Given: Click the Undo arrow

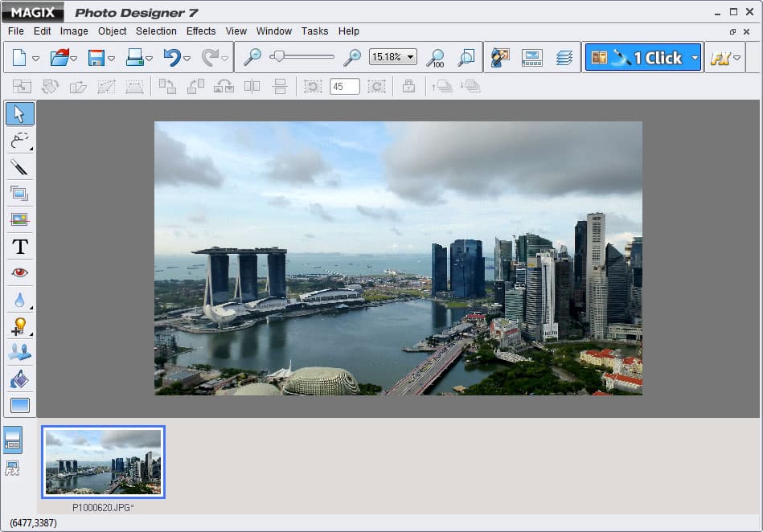Looking at the screenshot, I should [x=172, y=58].
